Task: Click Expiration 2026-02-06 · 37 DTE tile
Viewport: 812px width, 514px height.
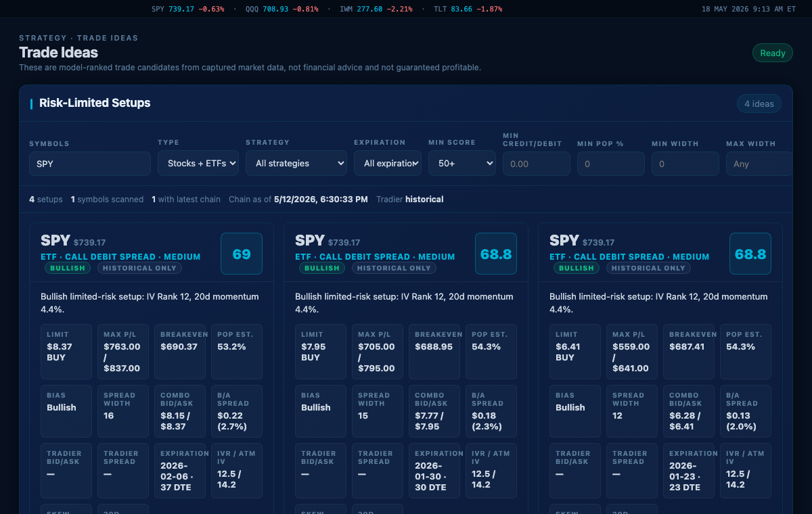Action: [180, 471]
